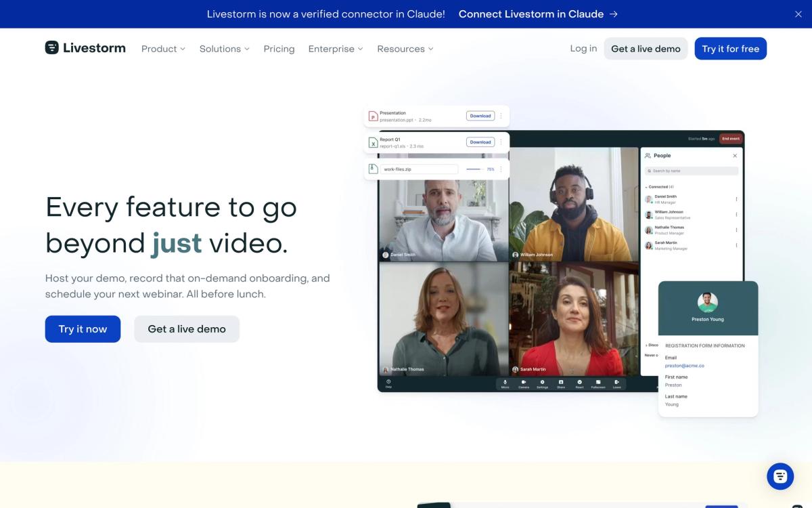
Task: Click the Livestorm logo in the header
Action: point(85,48)
